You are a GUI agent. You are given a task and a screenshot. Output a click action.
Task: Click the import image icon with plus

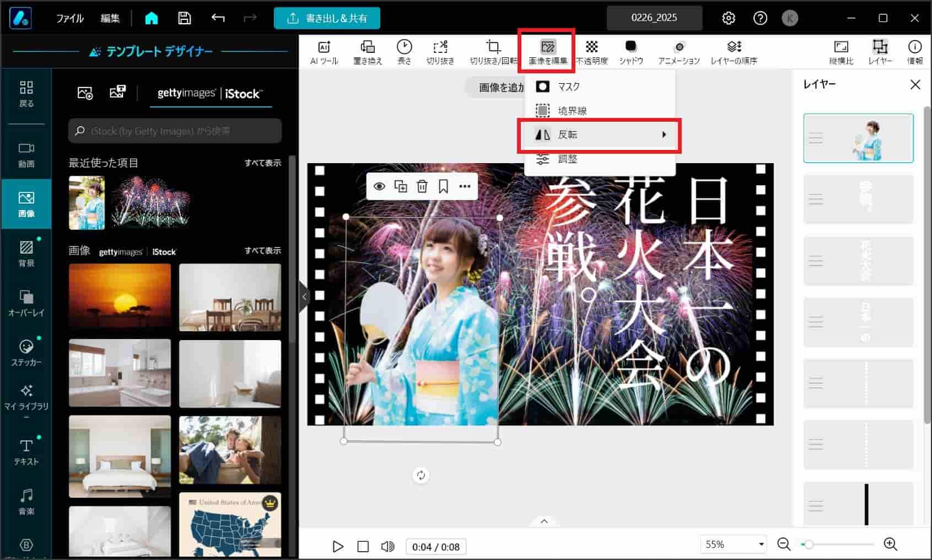pyautogui.click(x=85, y=93)
